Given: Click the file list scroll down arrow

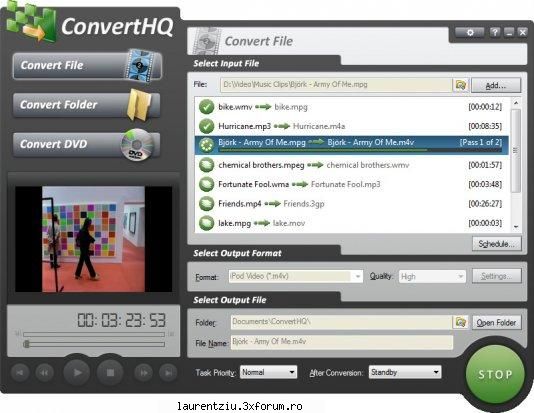Looking at the screenshot, I should tap(516, 227).
